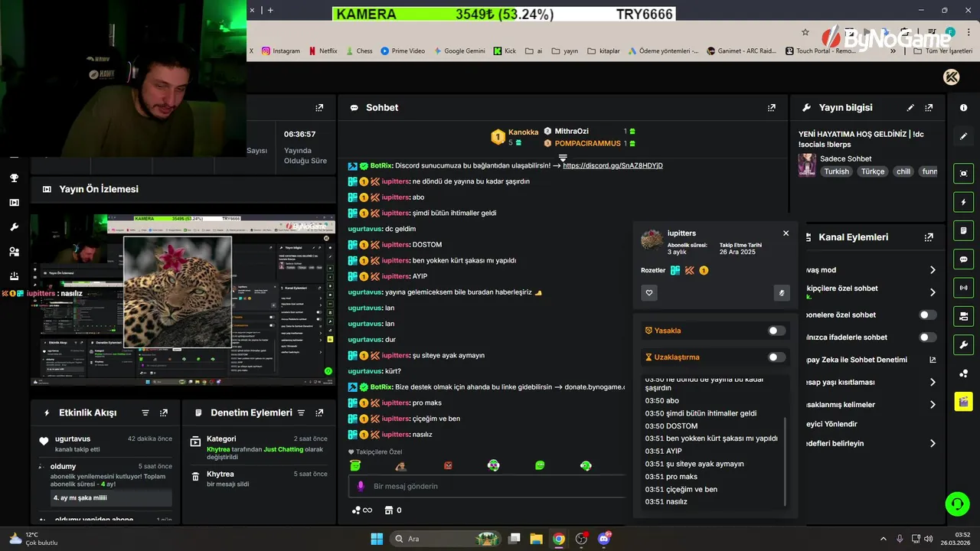Pop out the Kanal Eylemleri panel

(929, 237)
